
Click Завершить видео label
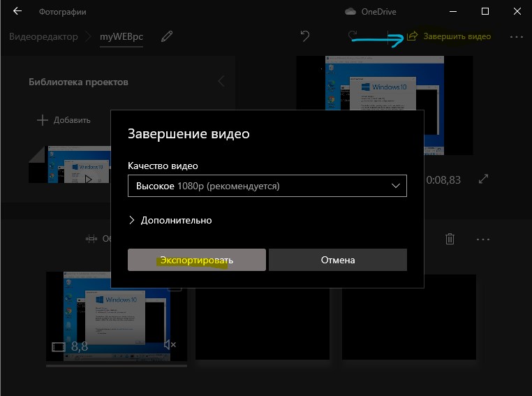(457, 36)
